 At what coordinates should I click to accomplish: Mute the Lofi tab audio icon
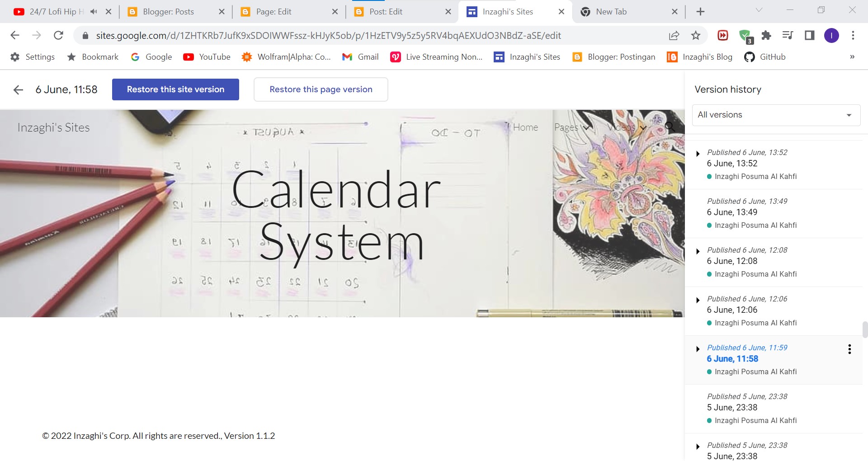94,12
